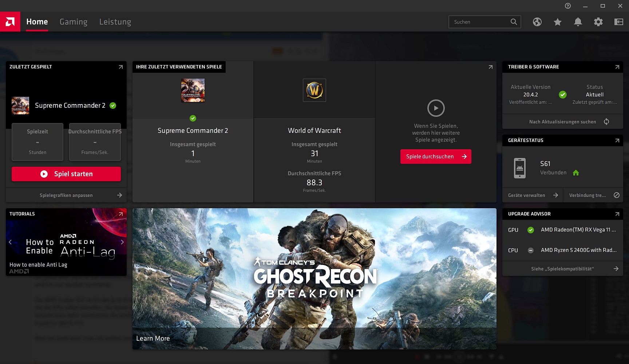Screen dimensions: 629x364
Task: Expand the Gerätestatus panel arrow
Action: (617, 141)
